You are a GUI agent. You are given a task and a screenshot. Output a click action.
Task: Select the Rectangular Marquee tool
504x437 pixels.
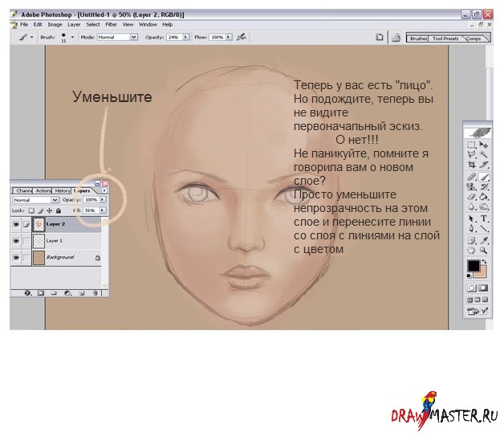(x=471, y=145)
